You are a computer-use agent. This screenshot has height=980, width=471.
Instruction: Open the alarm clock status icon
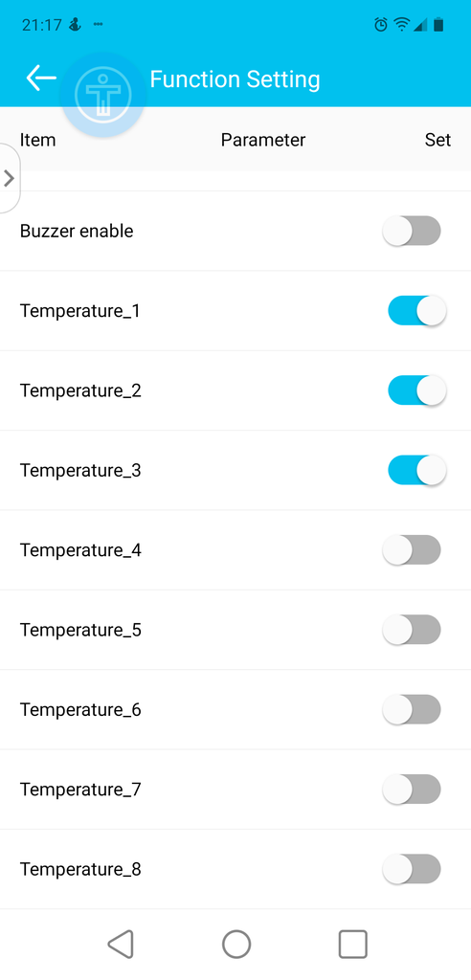coord(380,24)
